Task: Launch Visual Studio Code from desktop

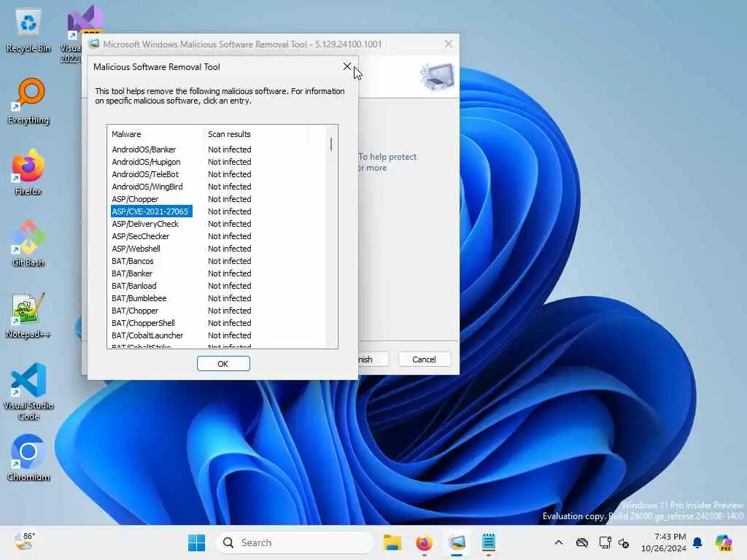Action: pos(28,392)
